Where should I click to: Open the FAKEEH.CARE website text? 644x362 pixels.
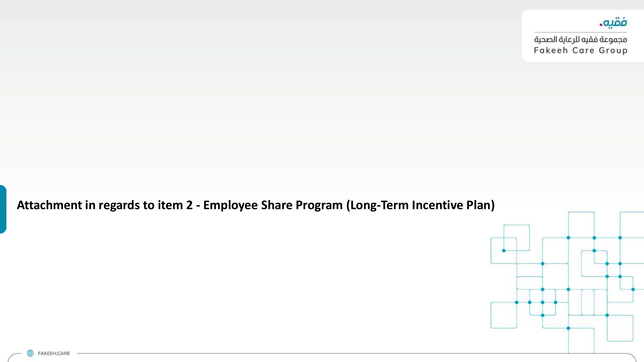tap(54, 353)
